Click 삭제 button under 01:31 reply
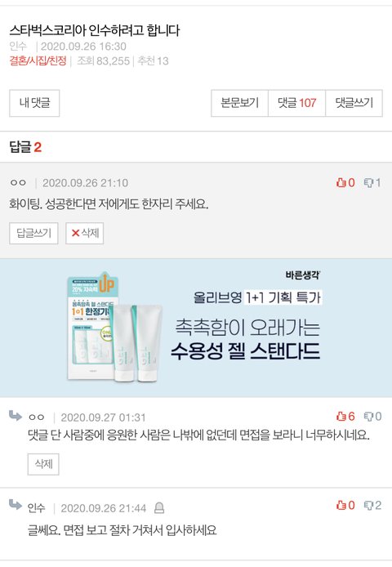Screen dimensions: 392x567 click(43, 464)
